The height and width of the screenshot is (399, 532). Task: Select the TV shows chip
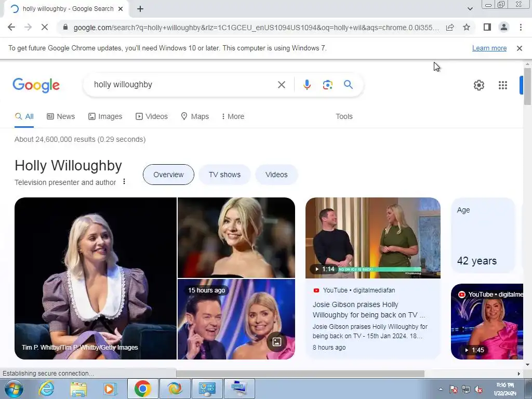224,175
